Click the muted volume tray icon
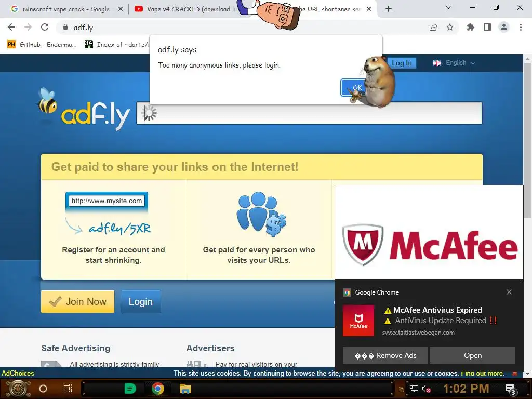 point(426,389)
